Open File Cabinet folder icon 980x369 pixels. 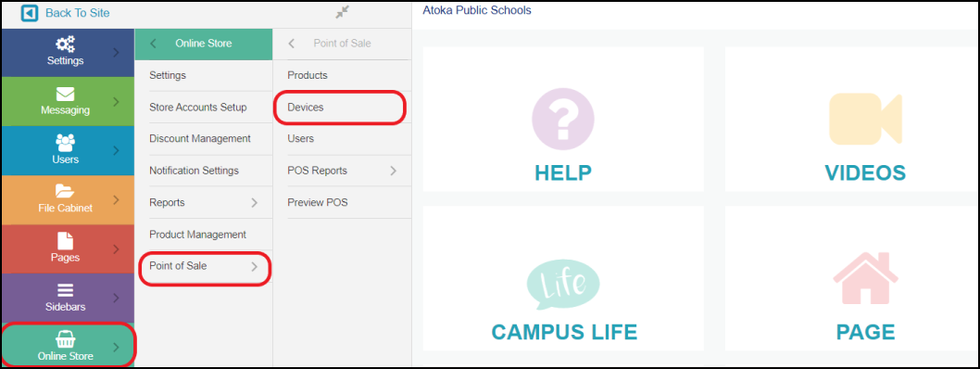point(65,191)
